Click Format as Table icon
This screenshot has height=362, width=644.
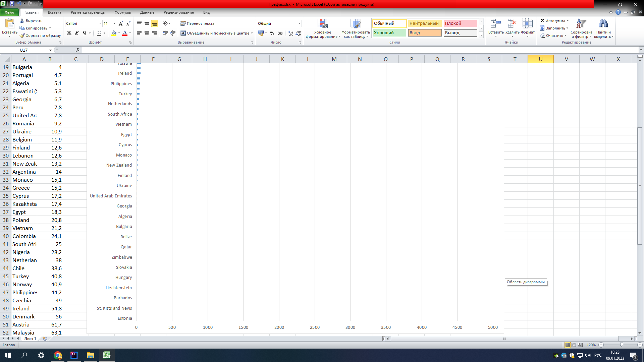click(355, 24)
